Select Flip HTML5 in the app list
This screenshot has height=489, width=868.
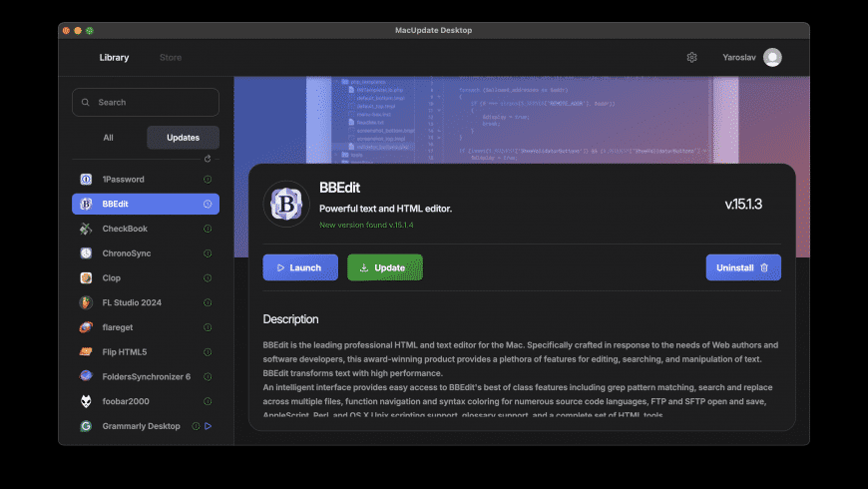click(x=146, y=351)
